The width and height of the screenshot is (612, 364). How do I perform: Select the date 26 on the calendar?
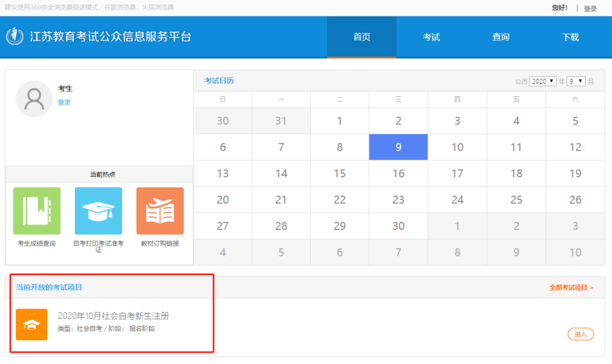click(x=575, y=199)
